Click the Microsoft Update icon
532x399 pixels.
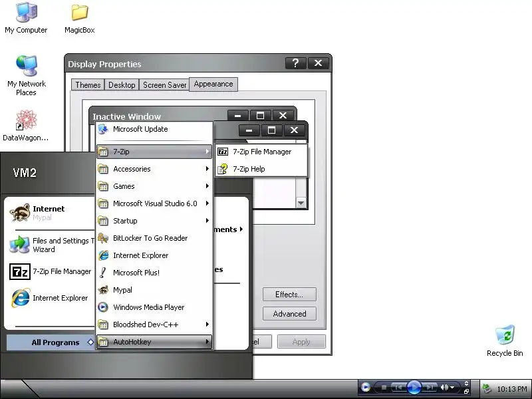point(103,129)
